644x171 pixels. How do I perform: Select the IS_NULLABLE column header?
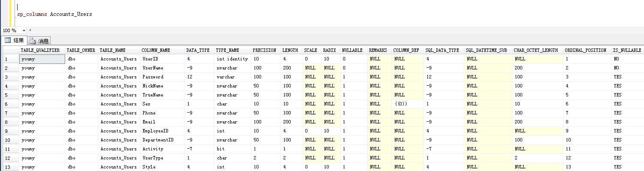[628, 50]
